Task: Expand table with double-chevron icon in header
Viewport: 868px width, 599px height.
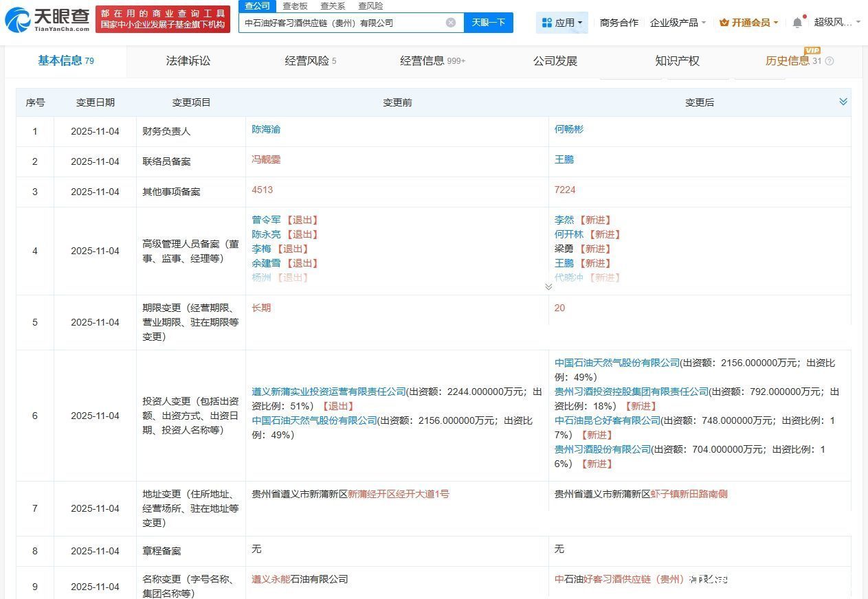Action: [843, 102]
